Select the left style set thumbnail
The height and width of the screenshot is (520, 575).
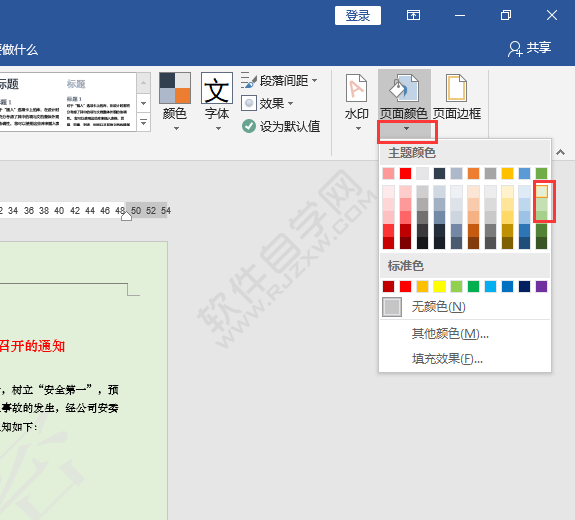tap(29, 102)
